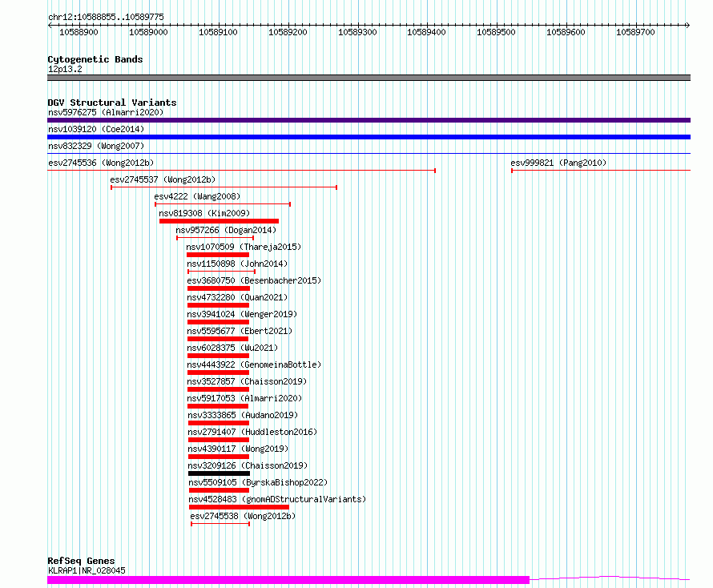Open nsv2791407 (Huddleston2016) label
This screenshot has width=713, height=588.
[x=252, y=432]
